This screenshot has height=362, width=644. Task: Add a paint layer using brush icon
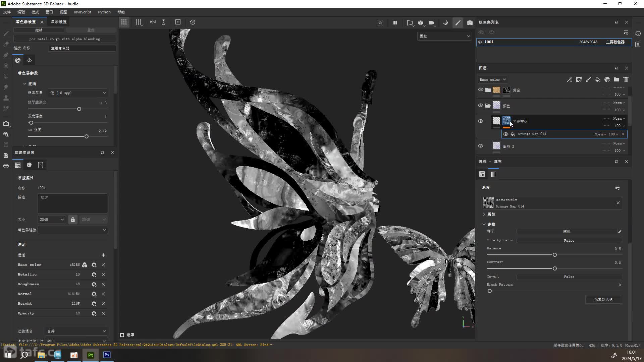588,80
